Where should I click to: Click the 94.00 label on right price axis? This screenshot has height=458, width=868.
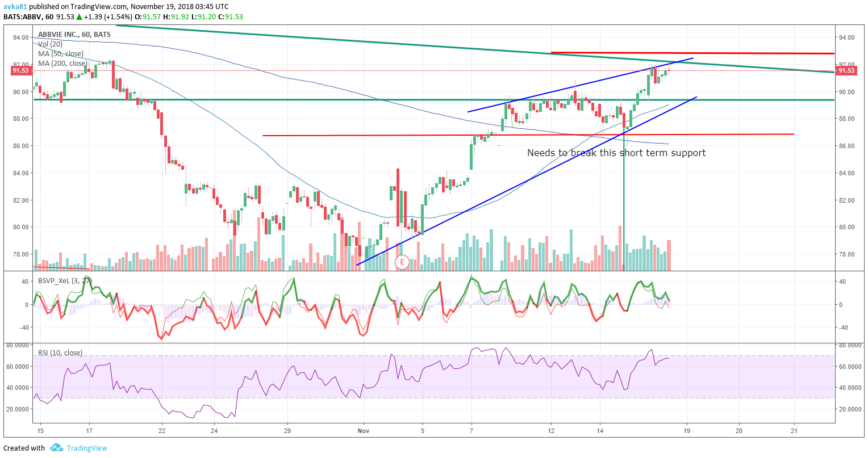pyautogui.click(x=846, y=37)
